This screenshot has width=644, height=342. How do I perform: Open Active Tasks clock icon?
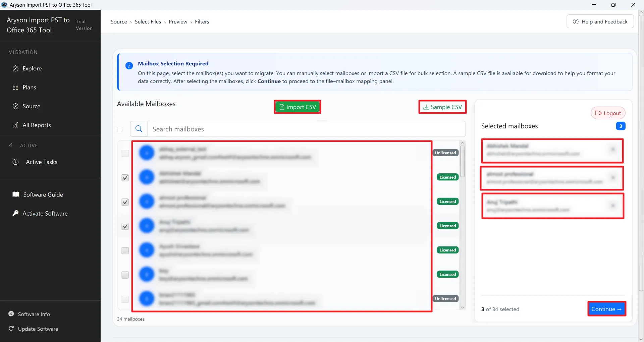[15, 162]
